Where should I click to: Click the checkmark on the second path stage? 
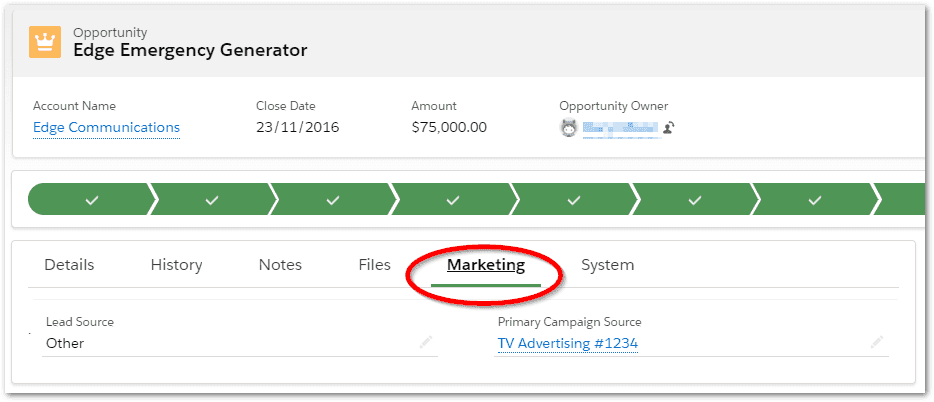pyautogui.click(x=212, y=200)
